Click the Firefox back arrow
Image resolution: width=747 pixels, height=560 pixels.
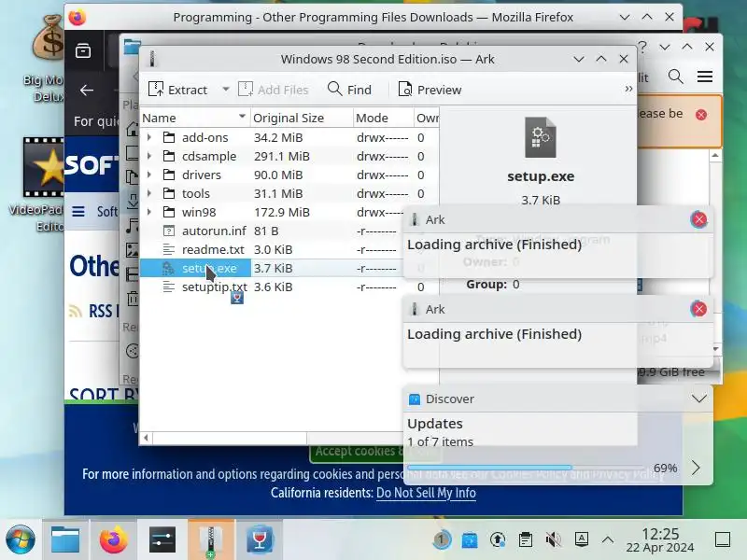(x=87, y=90)
